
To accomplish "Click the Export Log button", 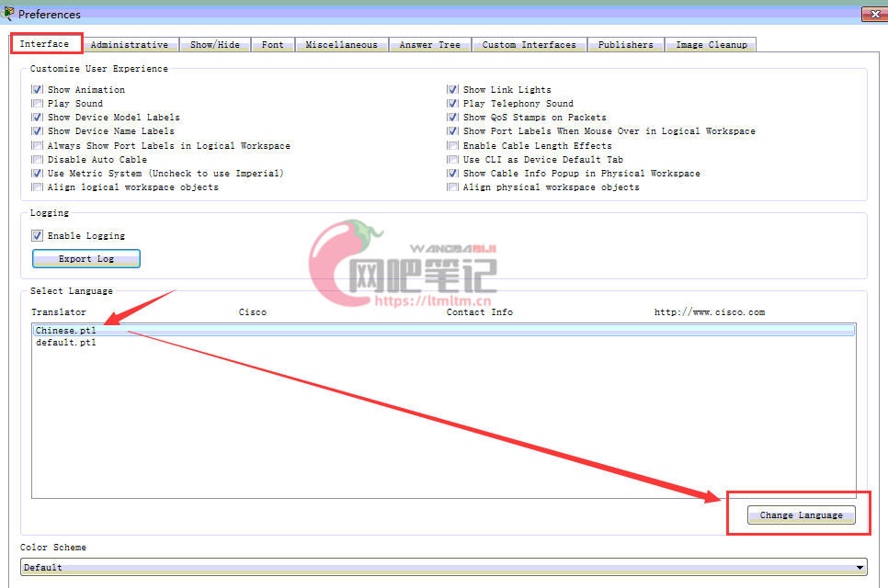I will [86, 259].
